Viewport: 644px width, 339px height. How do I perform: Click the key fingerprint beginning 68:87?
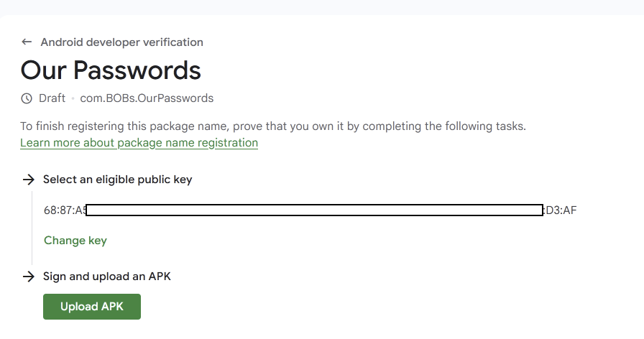click(x=65, y=210)
